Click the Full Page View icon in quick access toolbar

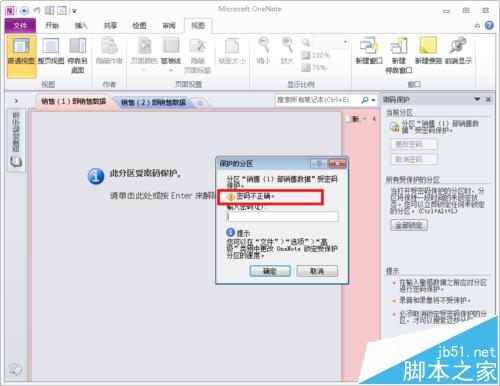pyautogui.click(x=62, y=11)
